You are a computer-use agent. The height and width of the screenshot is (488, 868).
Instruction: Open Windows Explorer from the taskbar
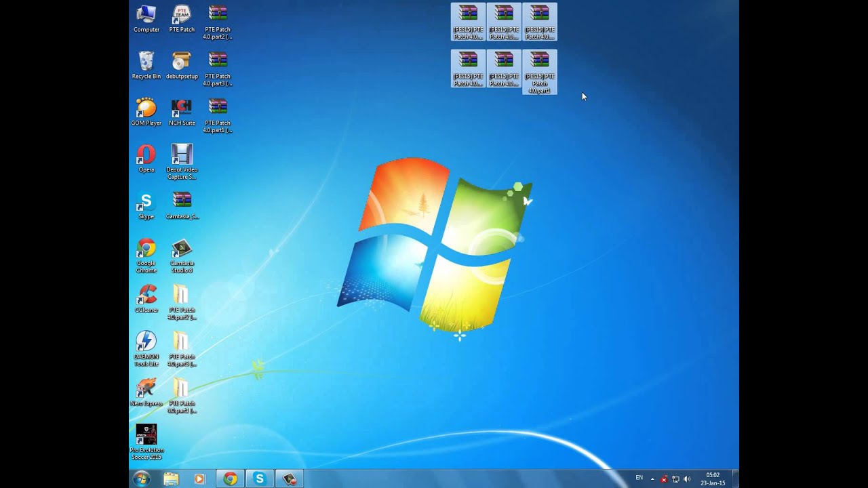[171, 479]
